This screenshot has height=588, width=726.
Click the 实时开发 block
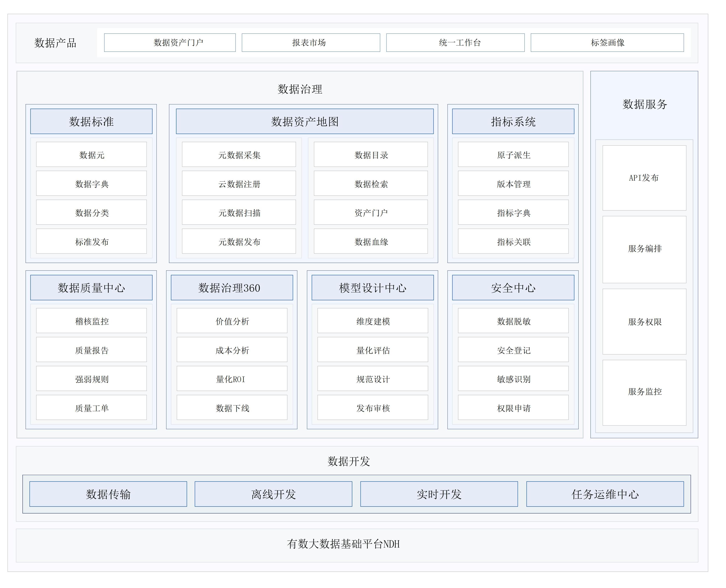coord(439,494)
